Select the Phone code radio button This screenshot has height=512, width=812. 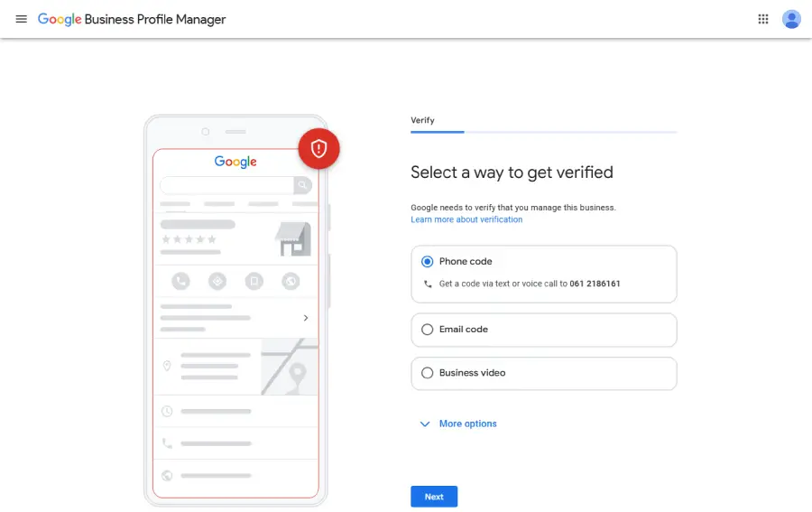[x=428, y=262]
